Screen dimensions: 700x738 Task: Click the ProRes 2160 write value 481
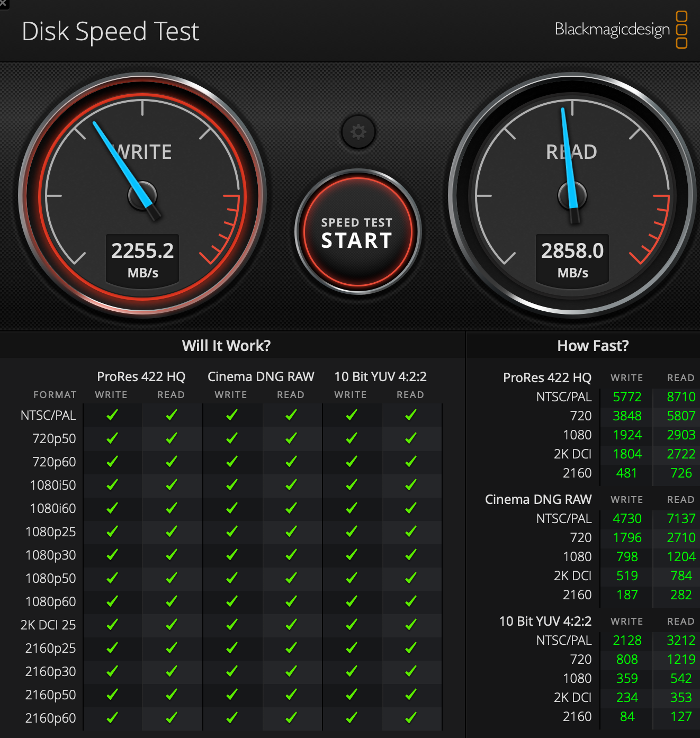click(627, 473)
